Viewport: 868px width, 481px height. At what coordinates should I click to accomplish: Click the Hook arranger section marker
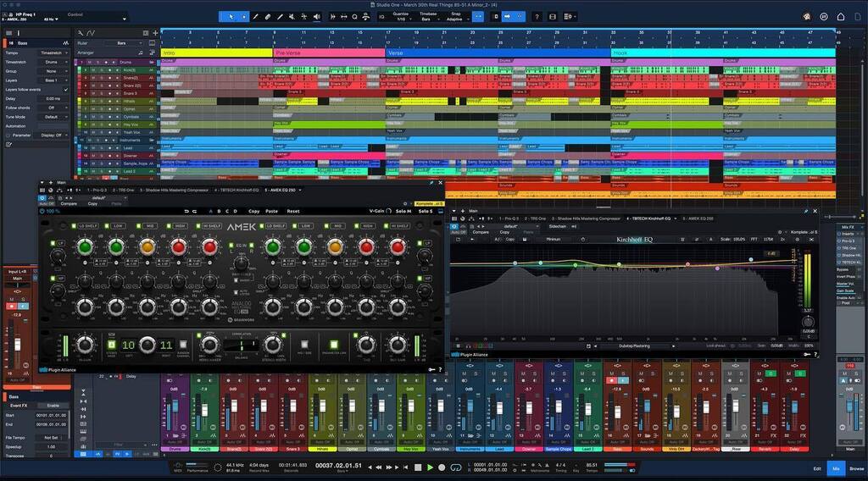pyautogui.click(x=722, y=53)
